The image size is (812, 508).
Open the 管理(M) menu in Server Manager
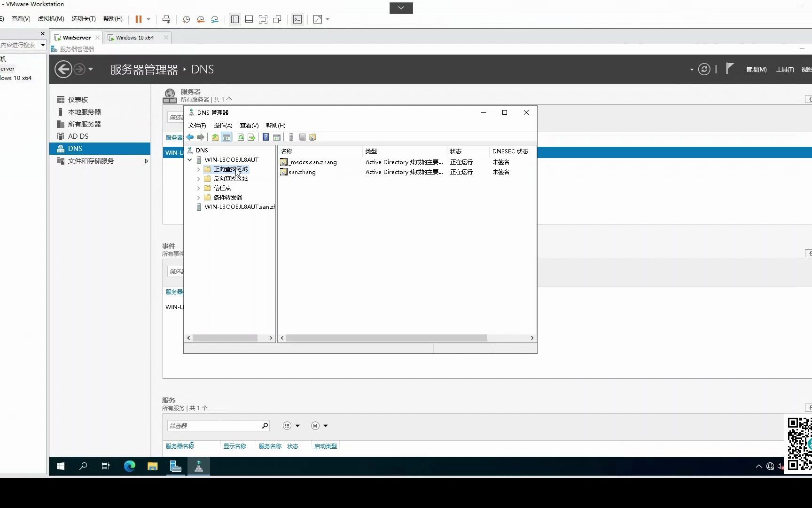[x=756, y=69]
